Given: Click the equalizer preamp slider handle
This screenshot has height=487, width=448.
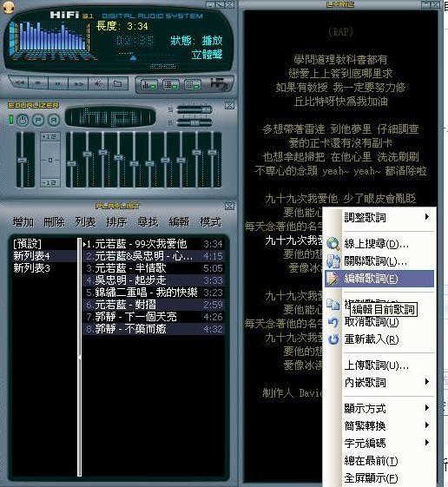Looking at the screenshot, I should coord(22,160).
